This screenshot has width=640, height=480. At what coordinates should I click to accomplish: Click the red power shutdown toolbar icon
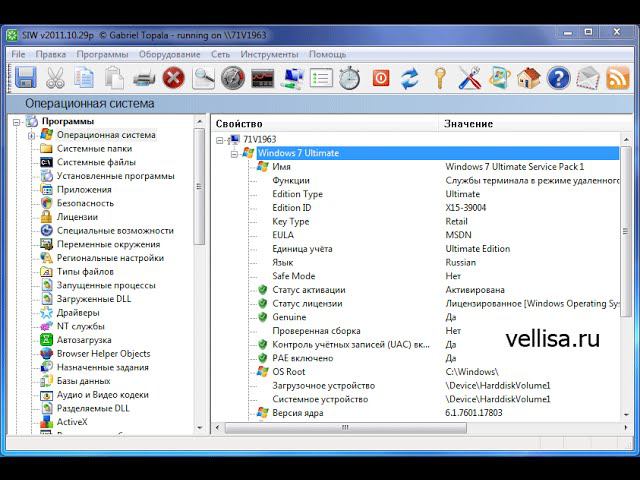click(x=381, y=78)
